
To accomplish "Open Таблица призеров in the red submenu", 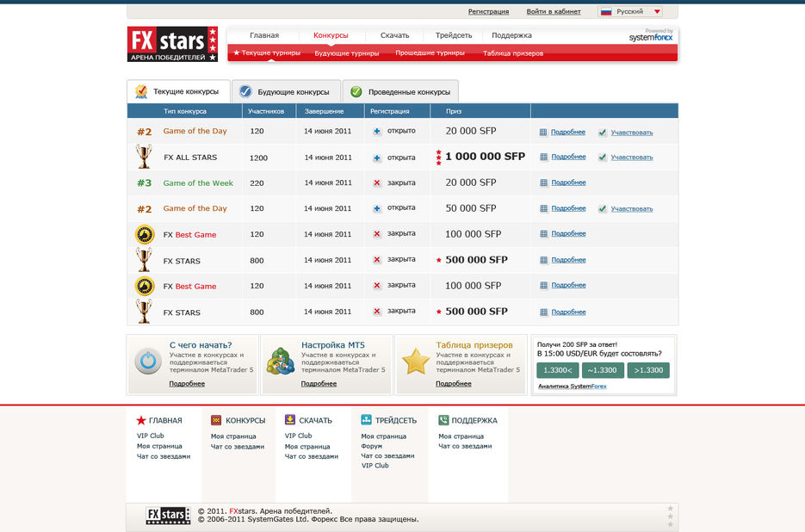I will click(x=513, y=53).
